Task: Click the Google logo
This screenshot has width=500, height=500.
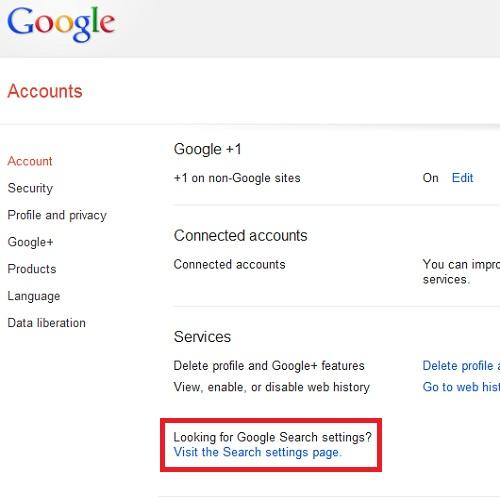Action: 61,24
